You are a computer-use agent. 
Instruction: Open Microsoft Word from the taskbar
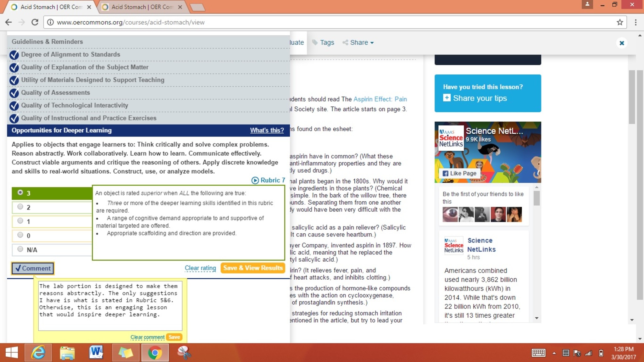[96, 353]
